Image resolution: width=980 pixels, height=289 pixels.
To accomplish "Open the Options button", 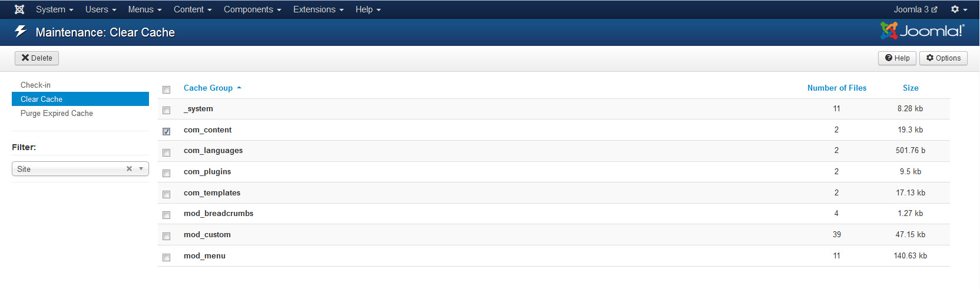I will tap(943, 58).
